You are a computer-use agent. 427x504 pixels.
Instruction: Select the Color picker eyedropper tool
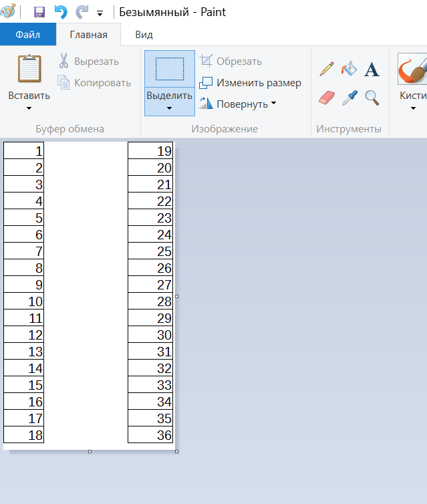tap(349, 98)
